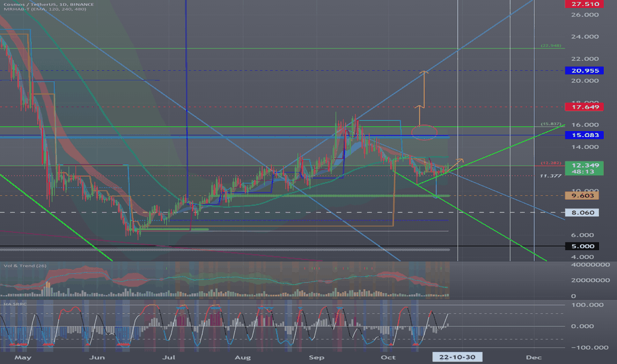Click the 22.948 green level label
The height and width of the screenshot is (364, 617).
click(x=551, y=46)
